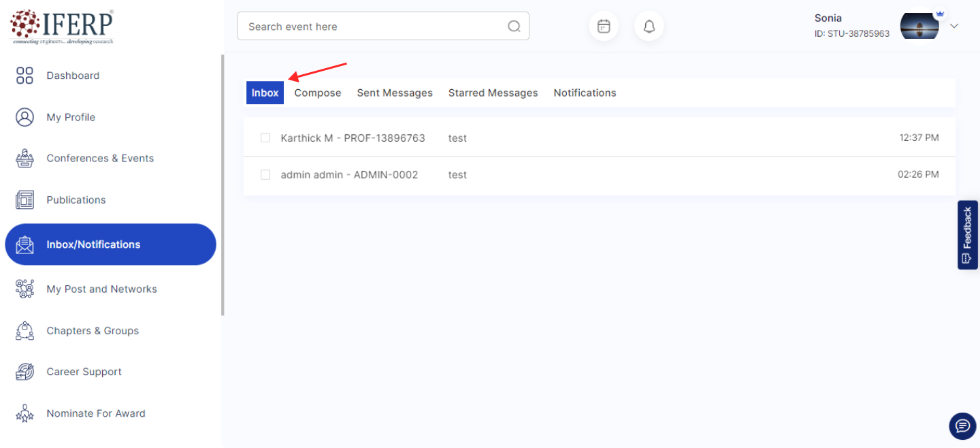Screen dimensions: 980x448
Task: Click the Dashboard grid icon
Action: pyautogui.click(x=24, y=76)
